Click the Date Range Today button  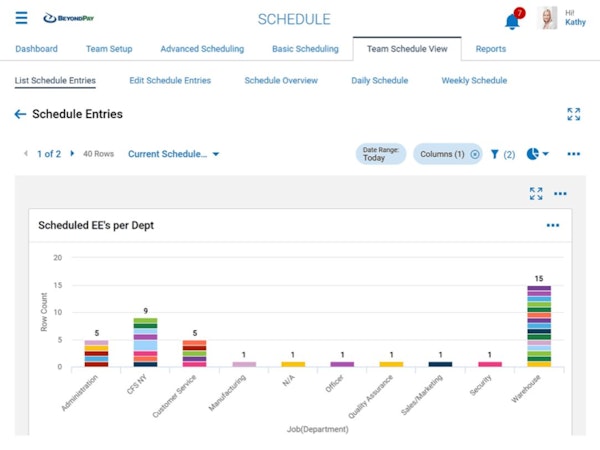[380, 154]
